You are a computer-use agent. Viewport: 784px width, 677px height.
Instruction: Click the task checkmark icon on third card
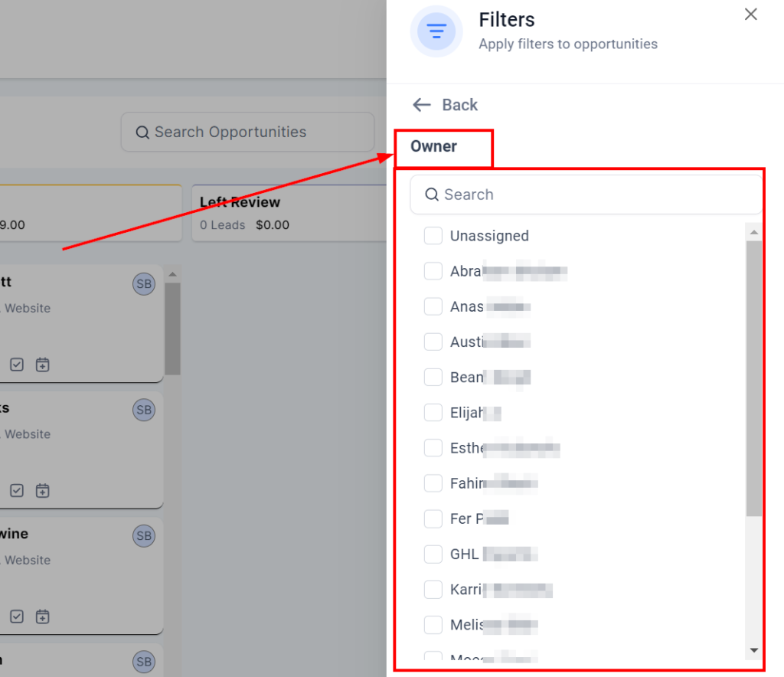[x=17, y=616]
